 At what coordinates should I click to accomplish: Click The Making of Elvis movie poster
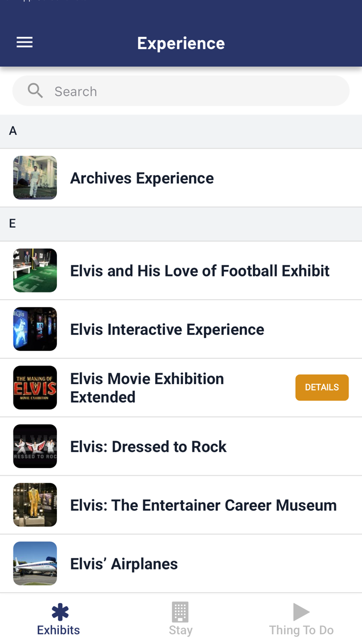coord(35,387)
